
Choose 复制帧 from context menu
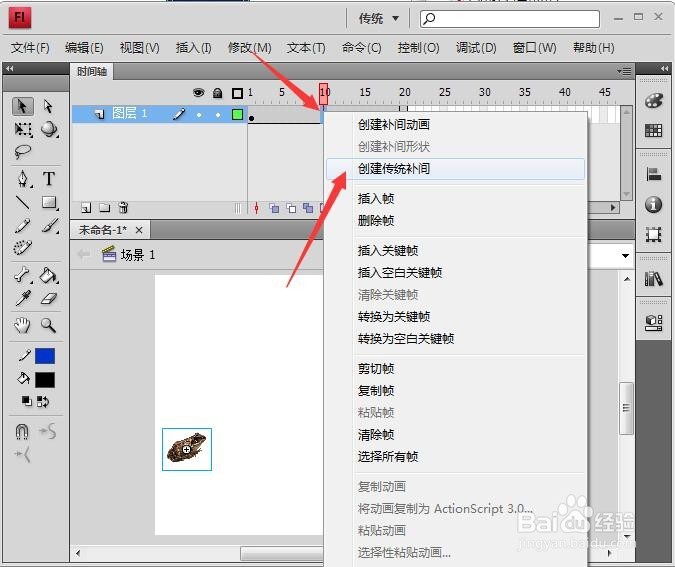tap(455, 390)
